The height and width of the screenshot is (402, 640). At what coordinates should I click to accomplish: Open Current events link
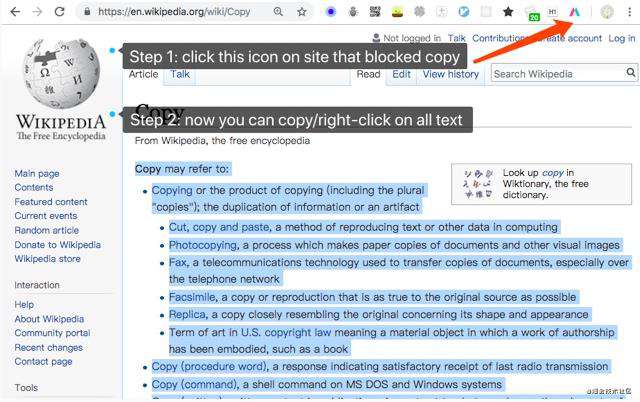(x=46, y=216)
